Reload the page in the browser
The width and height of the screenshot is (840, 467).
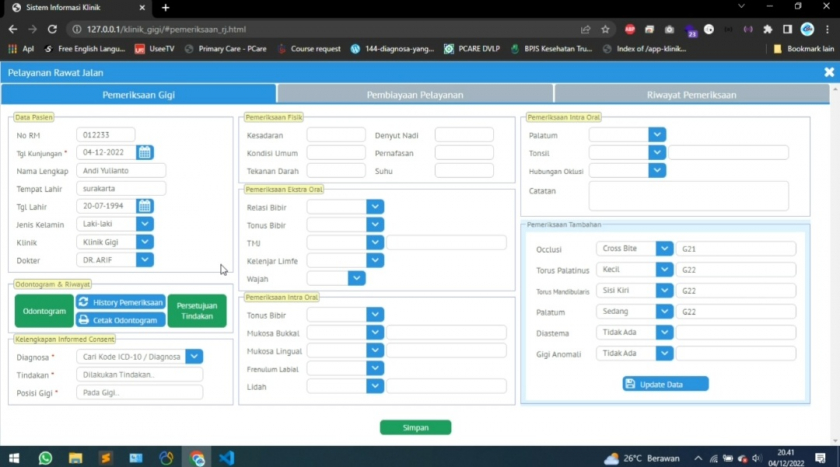tap(52, 30)
